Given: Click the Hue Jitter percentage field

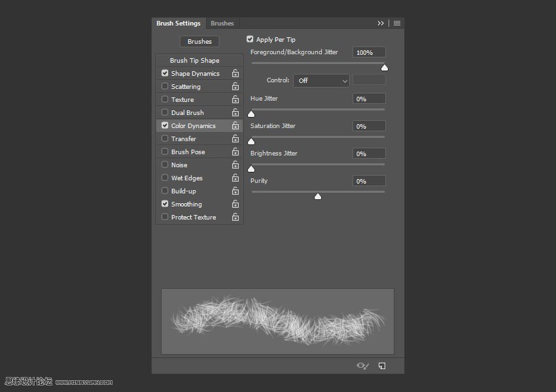Looking at the screenshot, I should pos(369,99).
